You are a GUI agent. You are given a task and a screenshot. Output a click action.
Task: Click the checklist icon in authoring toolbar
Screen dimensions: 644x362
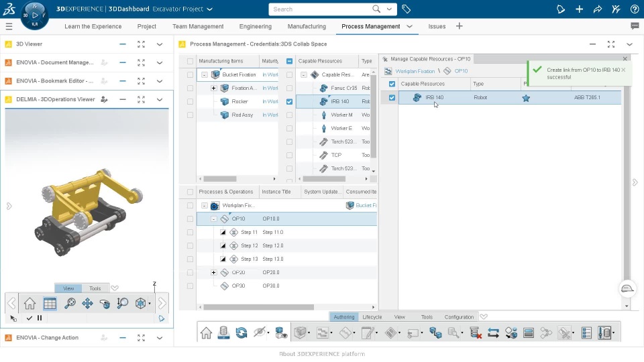click(x=586, y=333)
